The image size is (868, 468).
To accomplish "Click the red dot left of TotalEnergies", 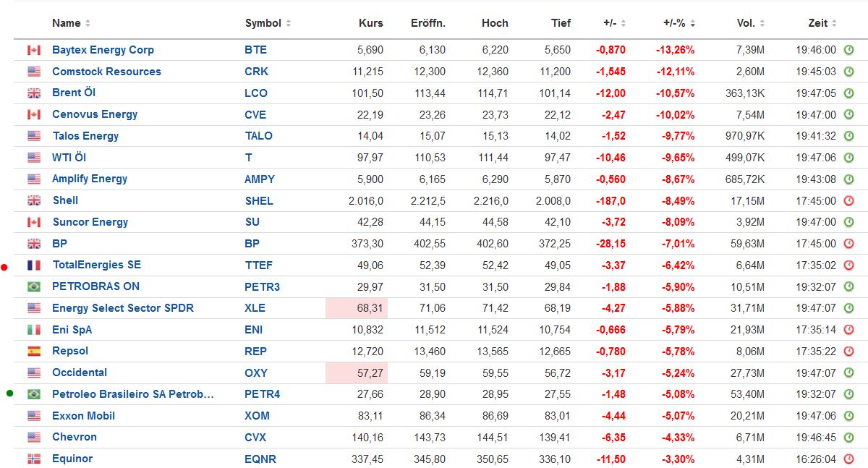I will (x=4, y=268).
